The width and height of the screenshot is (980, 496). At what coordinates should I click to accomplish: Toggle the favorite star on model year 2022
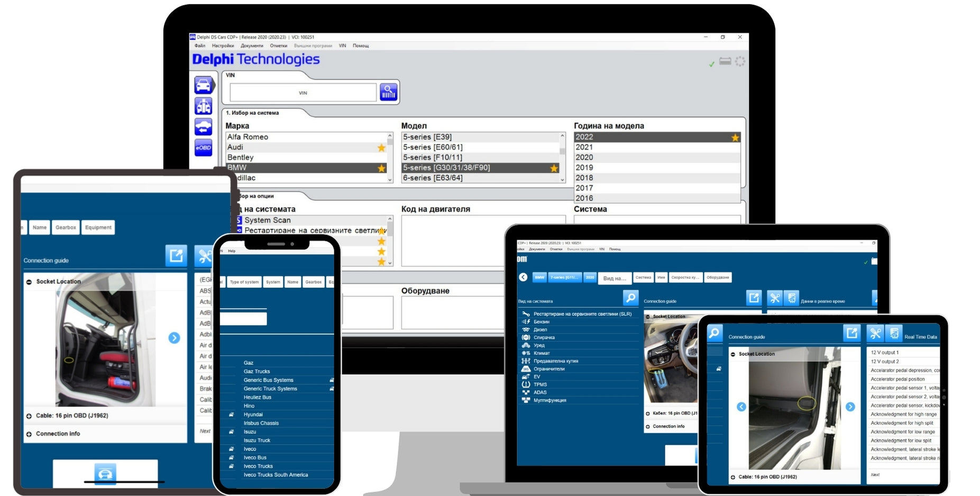(735, 138)
